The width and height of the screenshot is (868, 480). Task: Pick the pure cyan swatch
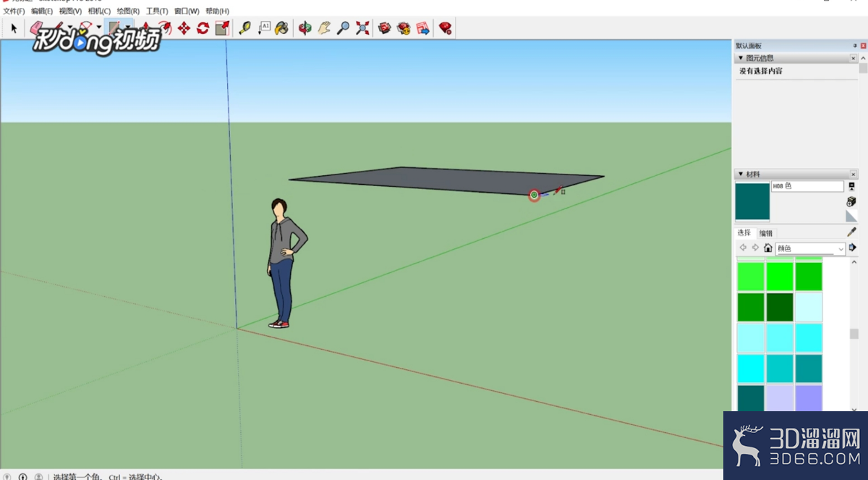click(751, 368)
